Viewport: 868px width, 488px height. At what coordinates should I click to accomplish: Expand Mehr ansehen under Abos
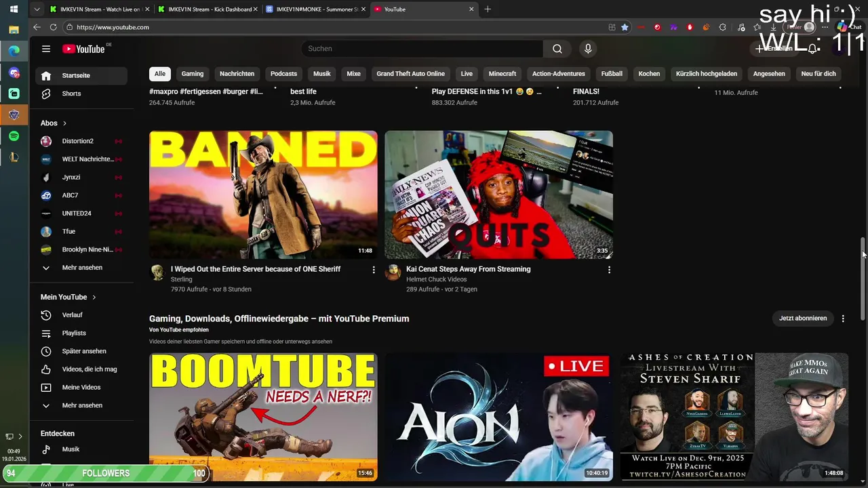click(81, 268)
